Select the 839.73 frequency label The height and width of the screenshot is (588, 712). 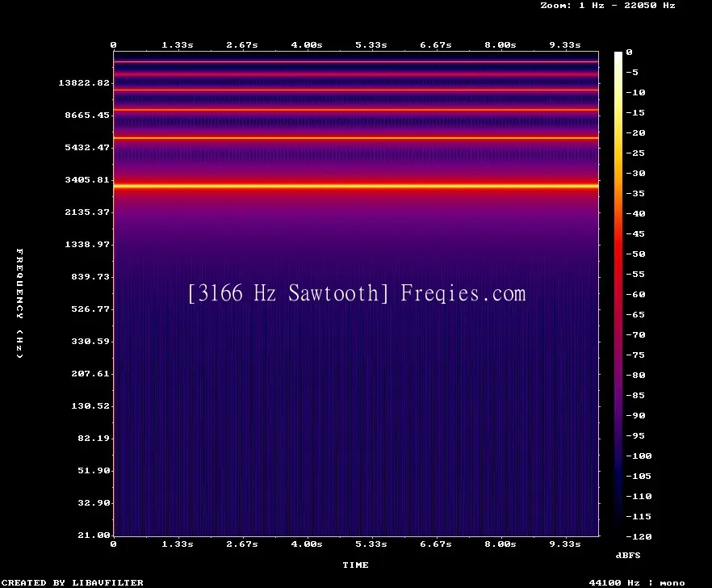(90, 276)
